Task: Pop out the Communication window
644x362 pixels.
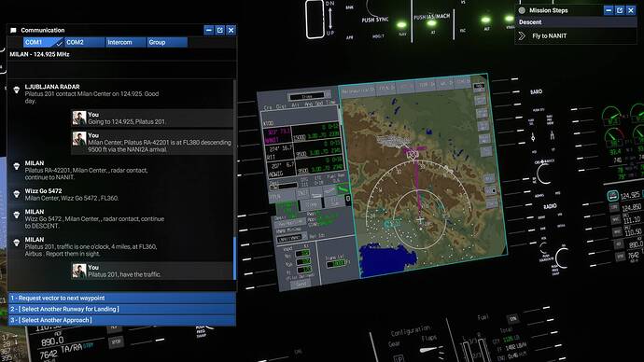Action: click(219, 30)
